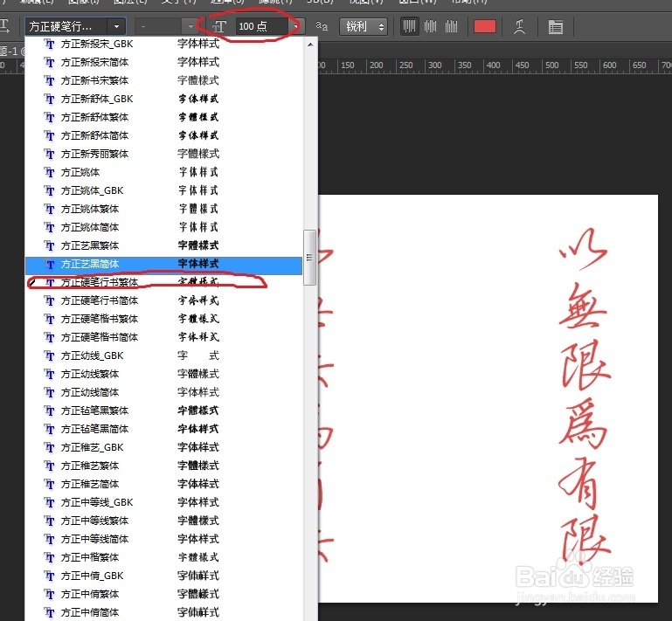Select font 方正新报宋简体
Viewport: 672px width, 621px height.
pyautogui.click(x=163, y=62)
